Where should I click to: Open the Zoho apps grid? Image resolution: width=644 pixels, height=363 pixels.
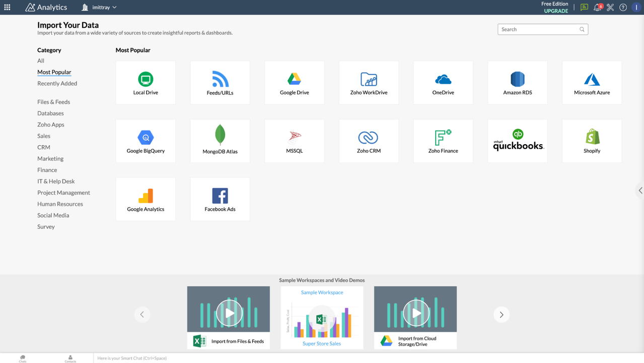(7, 7)
